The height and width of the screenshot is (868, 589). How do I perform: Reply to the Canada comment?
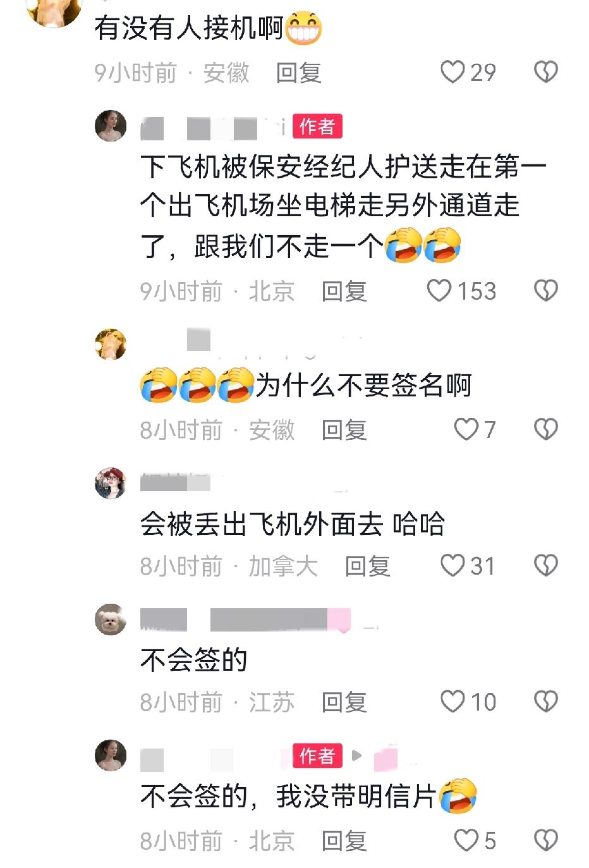pos(367,566)
